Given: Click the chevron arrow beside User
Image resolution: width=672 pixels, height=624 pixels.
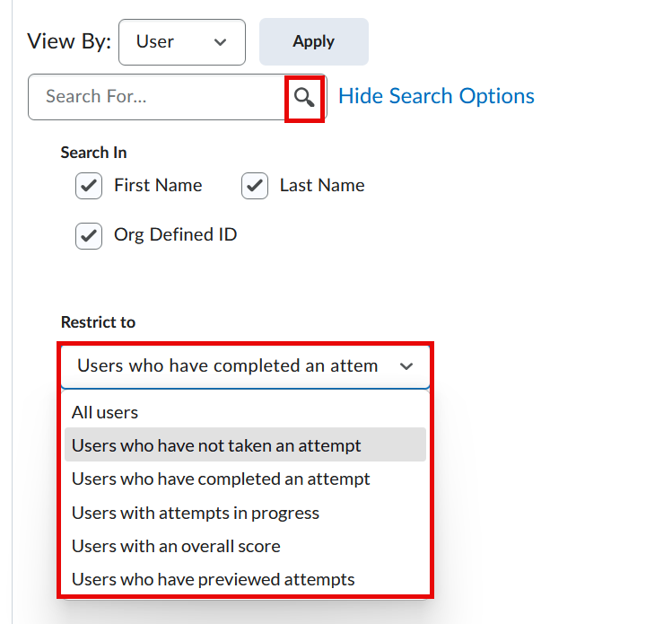Looking at the screenshot, I should 221,42.
